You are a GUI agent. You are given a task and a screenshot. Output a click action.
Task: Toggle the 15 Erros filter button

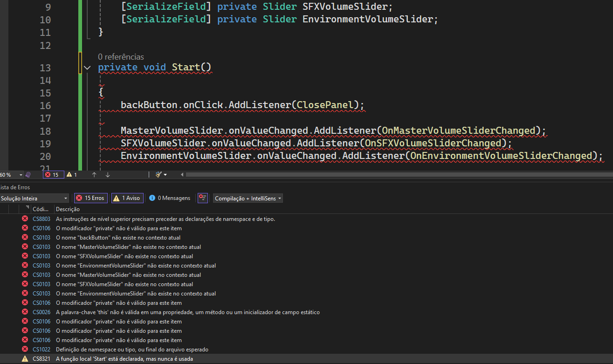pos(91,198)
